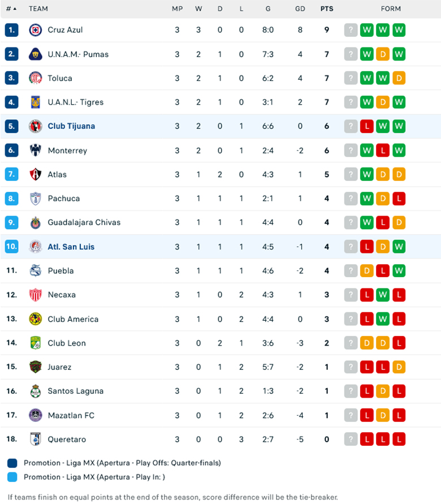
Task: Select the Club America logo
Action: coord(35,319)
